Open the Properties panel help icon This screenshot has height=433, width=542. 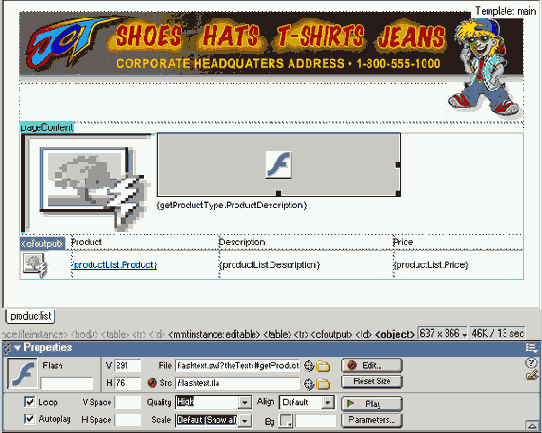531,362
